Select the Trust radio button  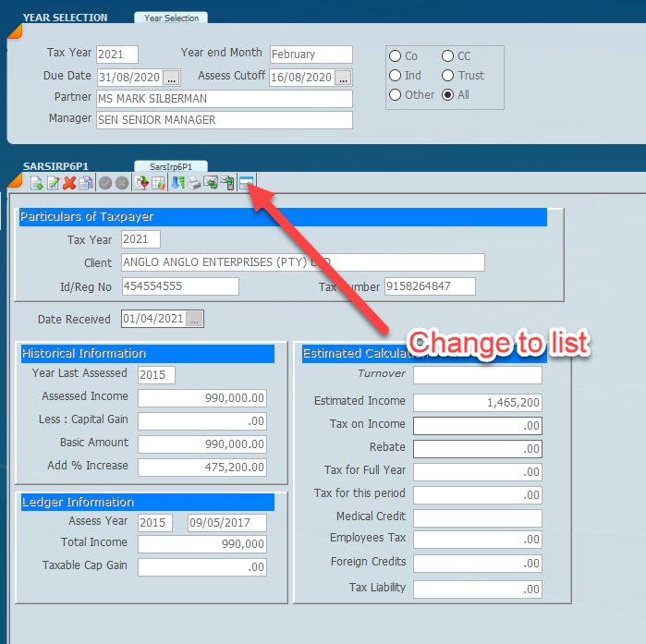tap(448, 76)
